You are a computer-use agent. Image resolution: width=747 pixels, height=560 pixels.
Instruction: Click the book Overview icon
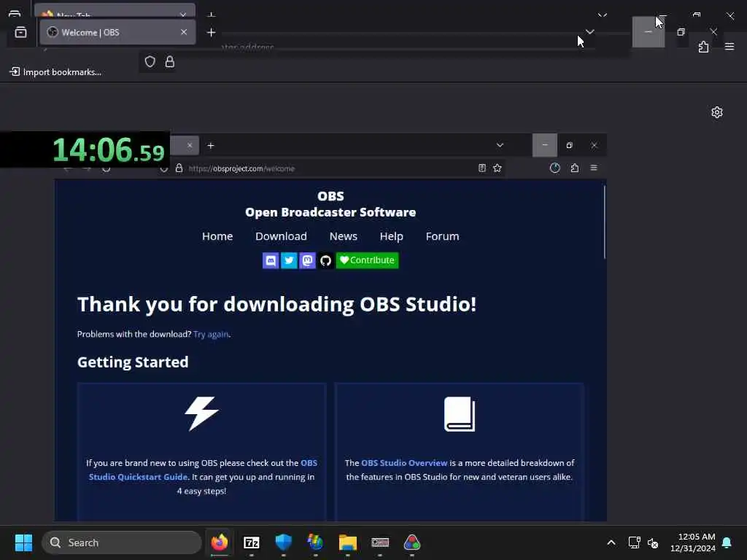tap(460, 414)
